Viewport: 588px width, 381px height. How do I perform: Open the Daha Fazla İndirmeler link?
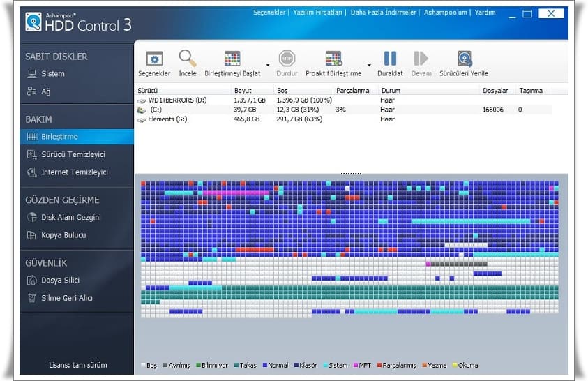(x=383, y=13)
